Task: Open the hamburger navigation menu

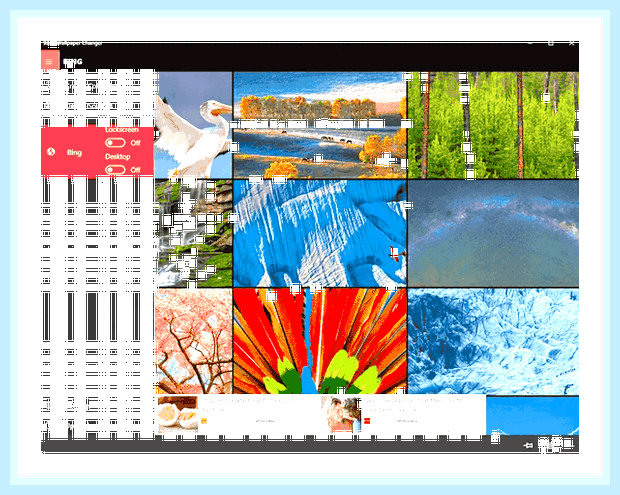Action: coord(50,61)
